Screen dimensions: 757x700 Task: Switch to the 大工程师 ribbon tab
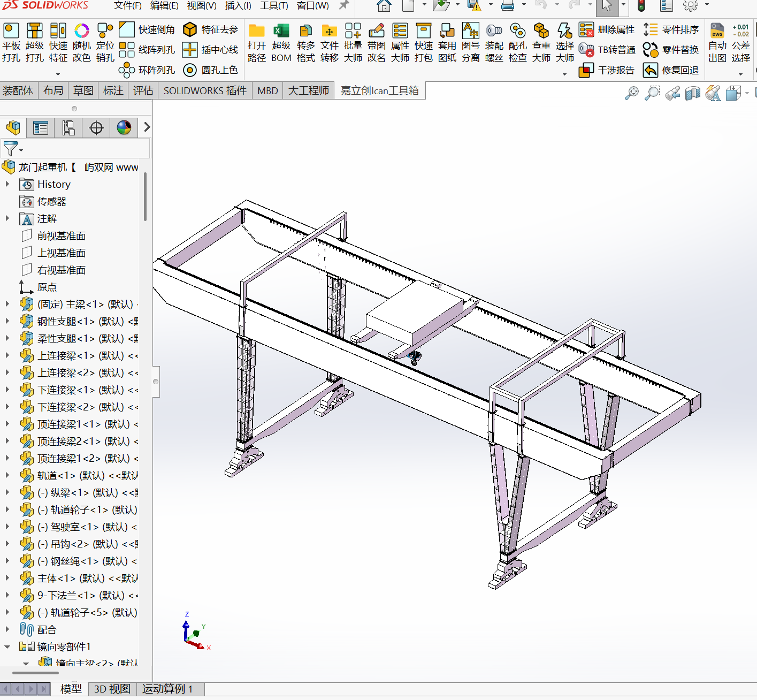click(308, 90)
